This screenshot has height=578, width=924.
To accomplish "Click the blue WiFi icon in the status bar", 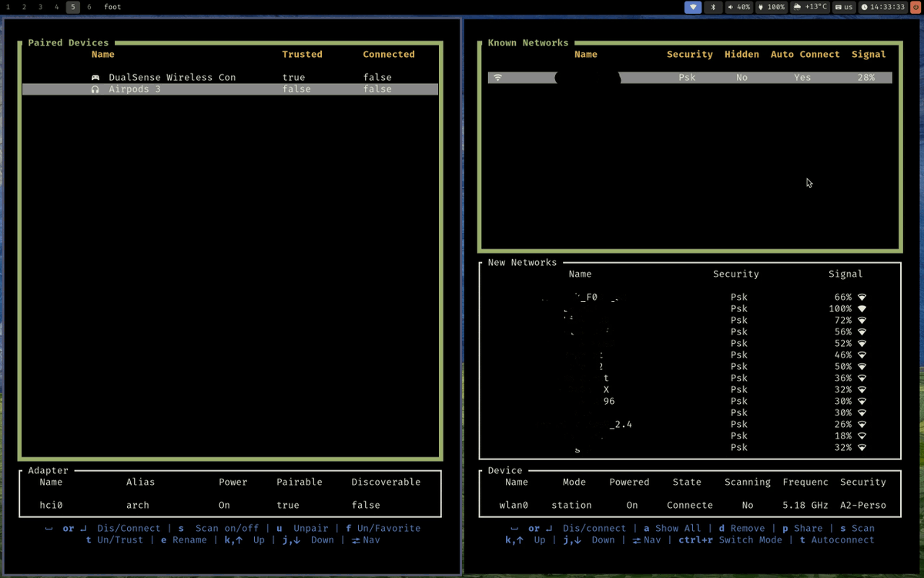I will point(691,7).
